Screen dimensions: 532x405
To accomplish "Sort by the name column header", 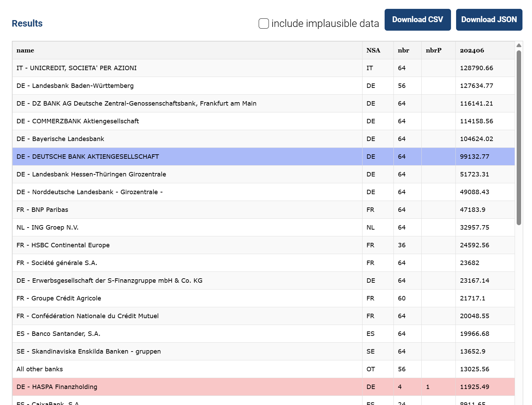I will pos(26,50).
